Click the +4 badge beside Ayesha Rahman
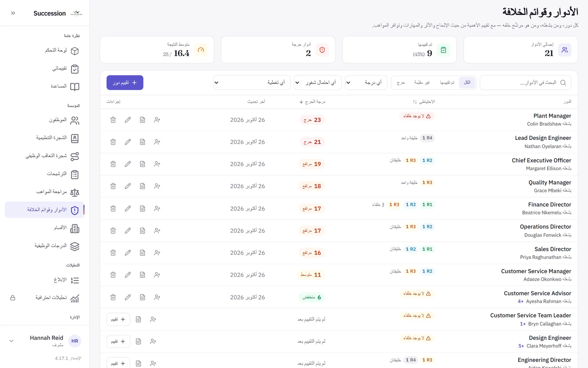This screenshot has height=368, width=588. pyautogui.click(x=520, y=301)
